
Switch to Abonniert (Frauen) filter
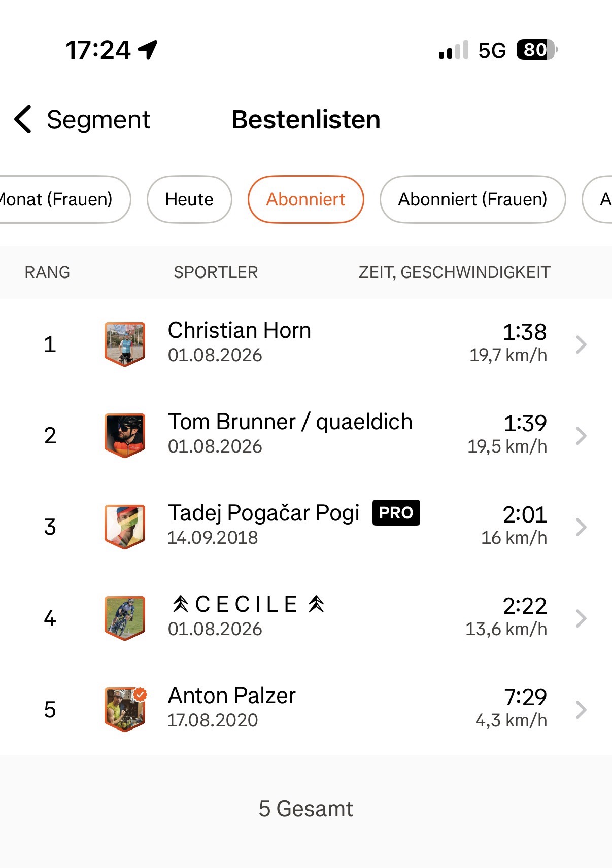click(472, 199)
